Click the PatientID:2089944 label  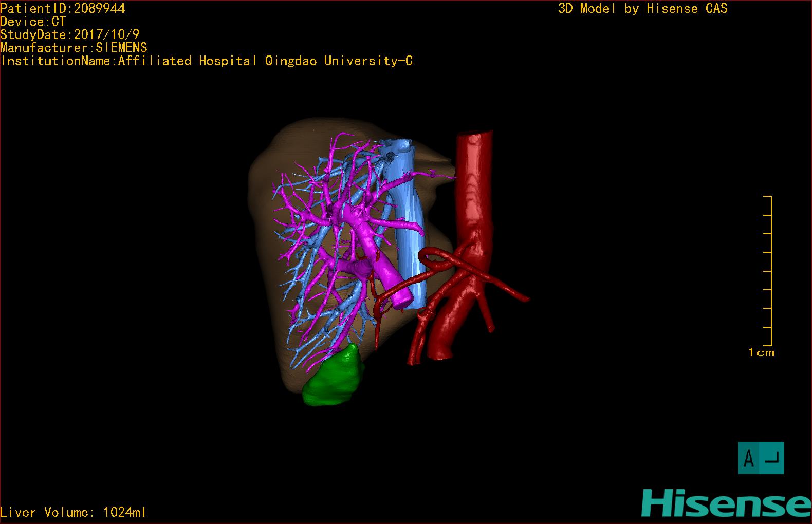(x=63, y=8)
